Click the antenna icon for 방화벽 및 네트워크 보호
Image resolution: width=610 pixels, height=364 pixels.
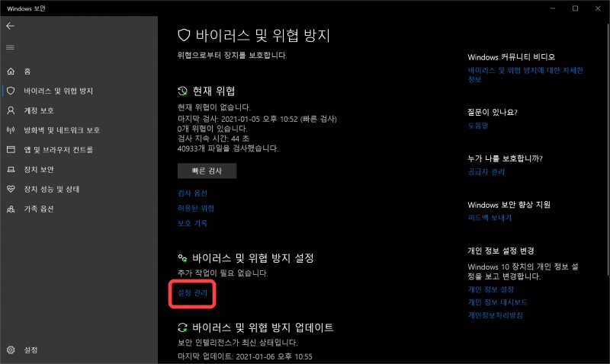pyautogui.click(x=11, y=130)
